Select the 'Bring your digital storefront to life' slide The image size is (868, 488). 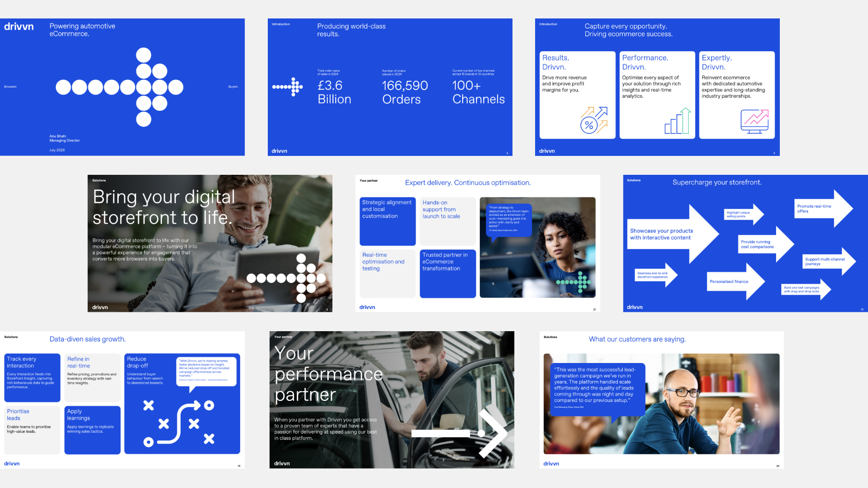point(210,244)
